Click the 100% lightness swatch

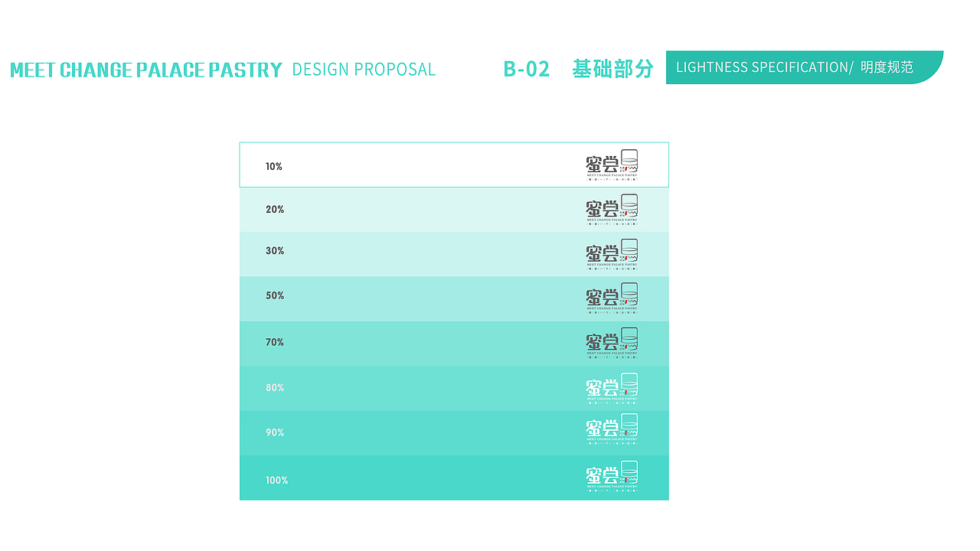tap(454, 478)
